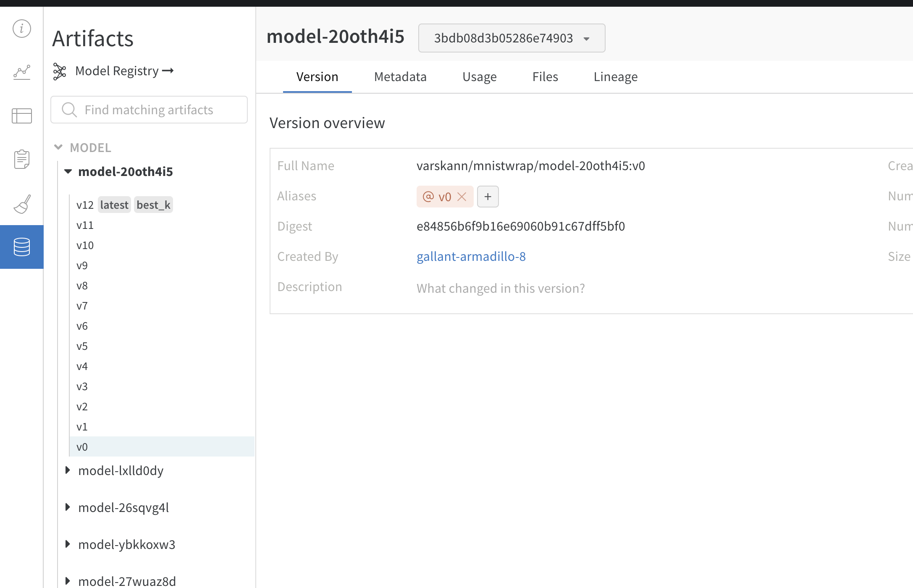This screenshot has height=588, width=913.
Task: Open the project overview info icon
Action: pos(21,29)
